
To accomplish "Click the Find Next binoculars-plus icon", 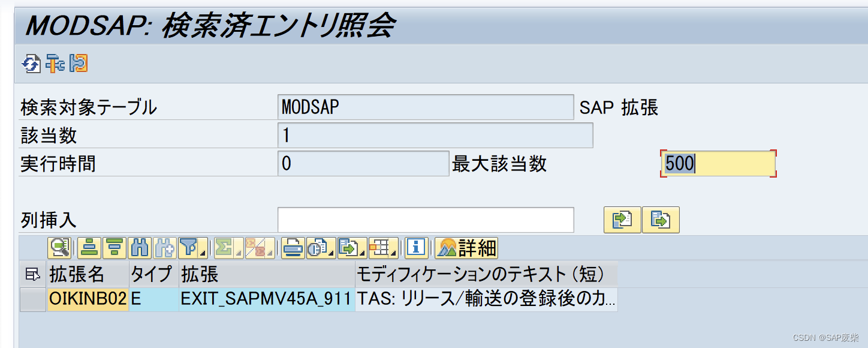I will 165,247.
